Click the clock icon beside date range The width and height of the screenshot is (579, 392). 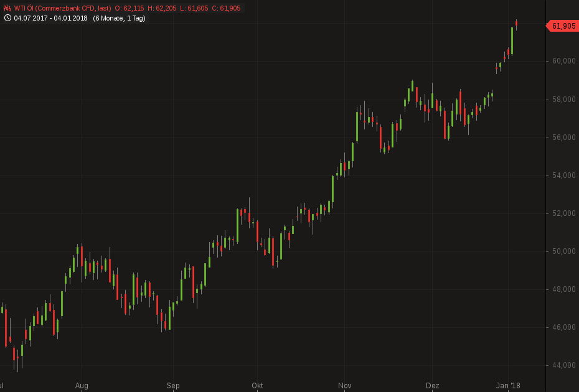(x=7, y=18)
